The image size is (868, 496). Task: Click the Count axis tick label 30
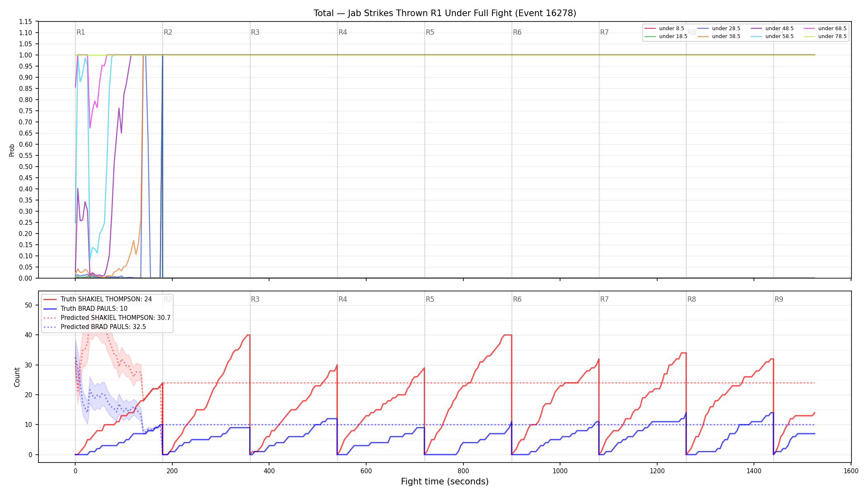point(29,365)
